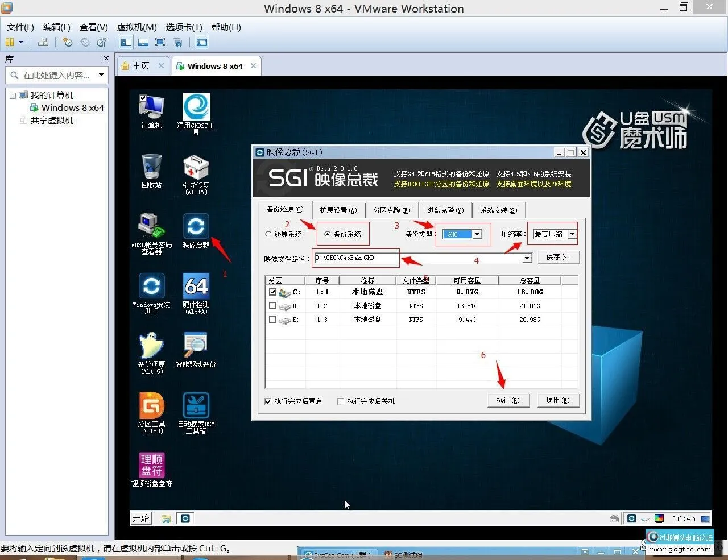728x560 pixels.
Task: Check the D: partition checkbox
Action: [272, 306]
